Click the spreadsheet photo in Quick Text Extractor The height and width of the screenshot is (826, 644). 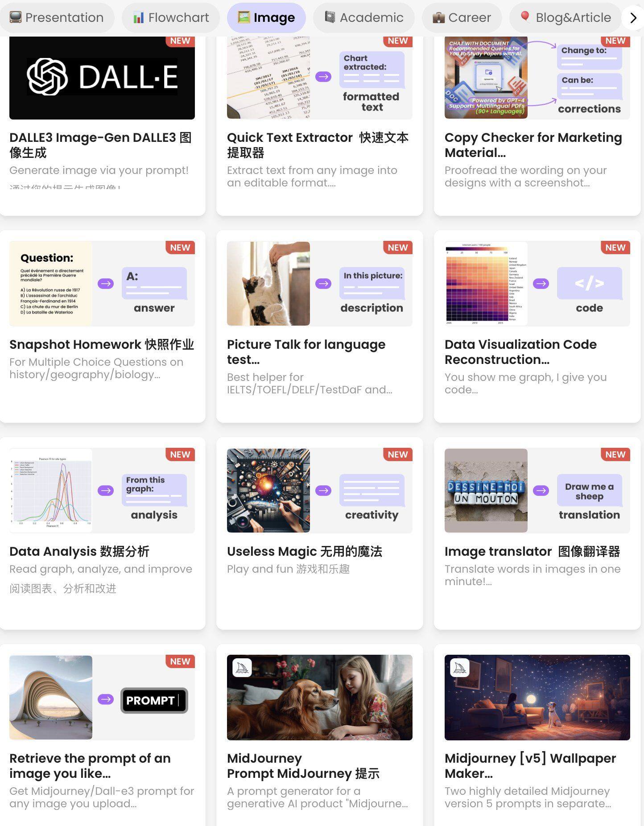268,78
